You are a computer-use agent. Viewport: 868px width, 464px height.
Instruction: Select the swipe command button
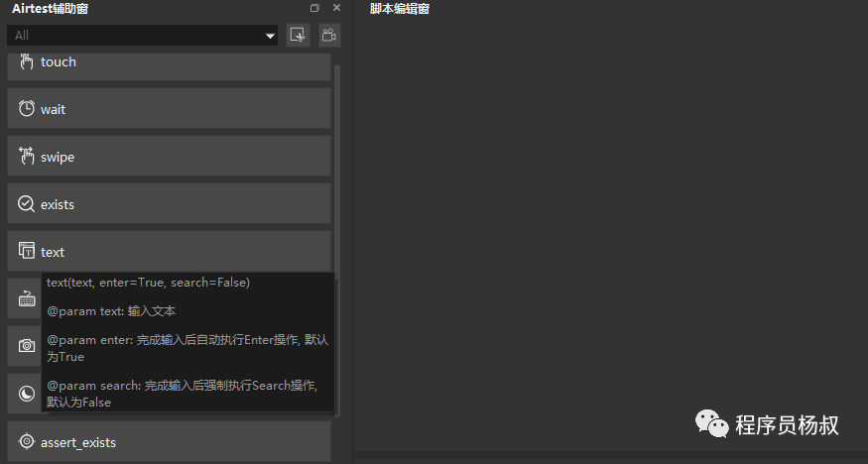coord(169,157)
